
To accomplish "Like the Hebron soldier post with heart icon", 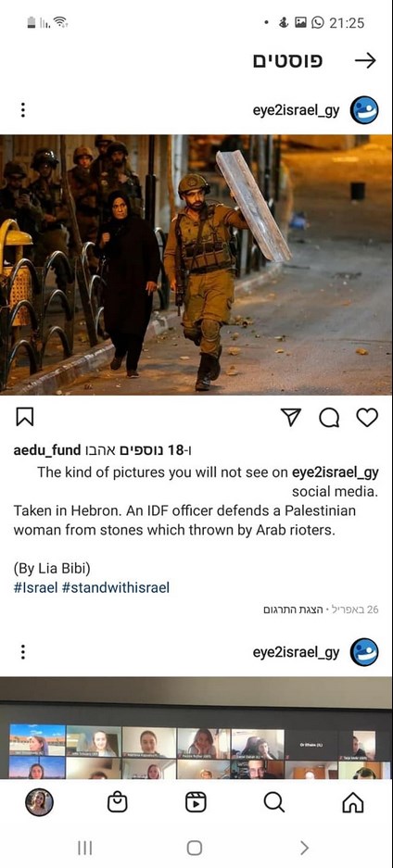I will pyautogui.click(x=367, y=418).
